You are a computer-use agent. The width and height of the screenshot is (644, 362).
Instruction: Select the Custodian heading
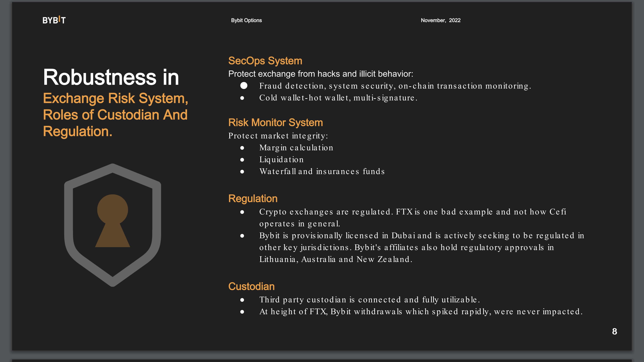[251, 286]
